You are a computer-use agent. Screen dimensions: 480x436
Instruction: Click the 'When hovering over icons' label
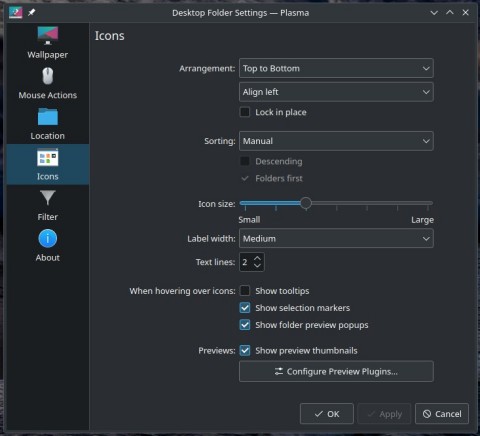(x=182, y=291)
